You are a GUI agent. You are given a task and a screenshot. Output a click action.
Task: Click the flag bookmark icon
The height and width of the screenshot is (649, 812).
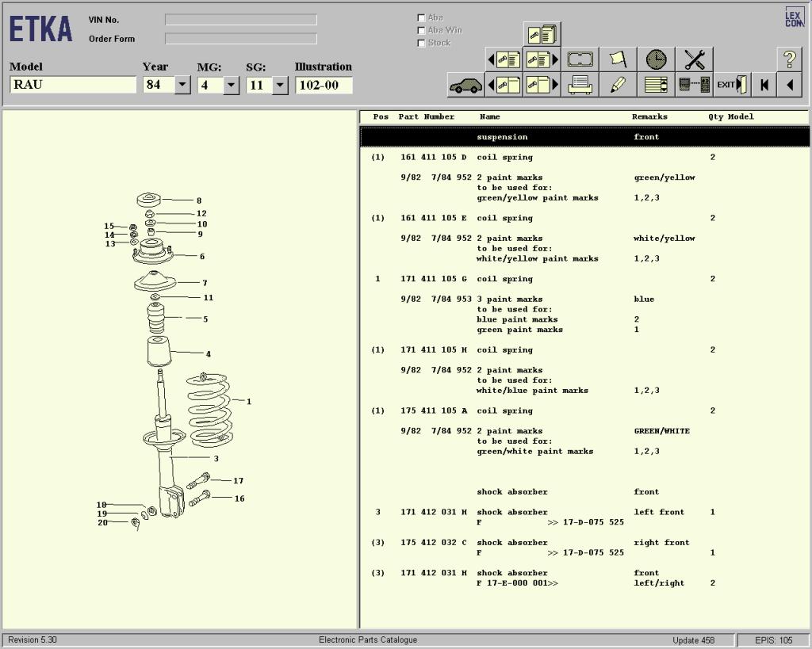pos(619,59)
